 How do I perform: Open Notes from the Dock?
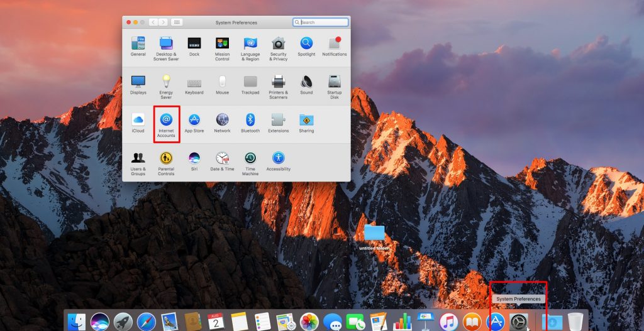coord(240,322)
